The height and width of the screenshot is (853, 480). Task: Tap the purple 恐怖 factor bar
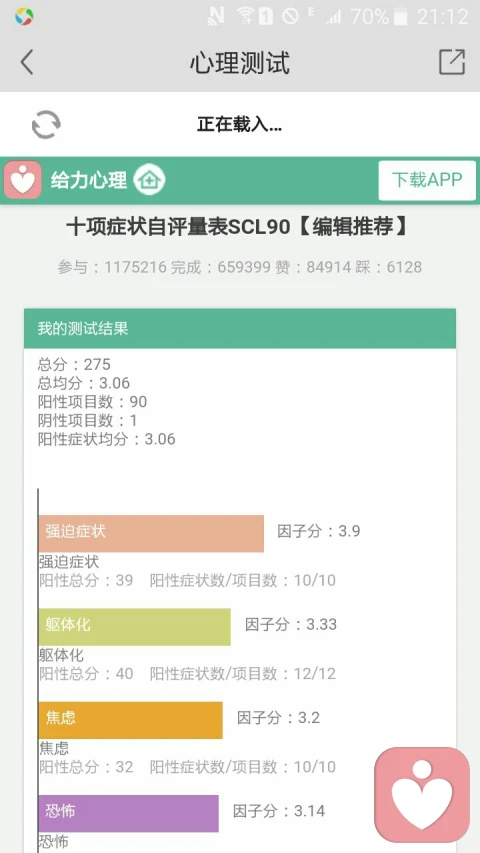(x=128, y=813)
